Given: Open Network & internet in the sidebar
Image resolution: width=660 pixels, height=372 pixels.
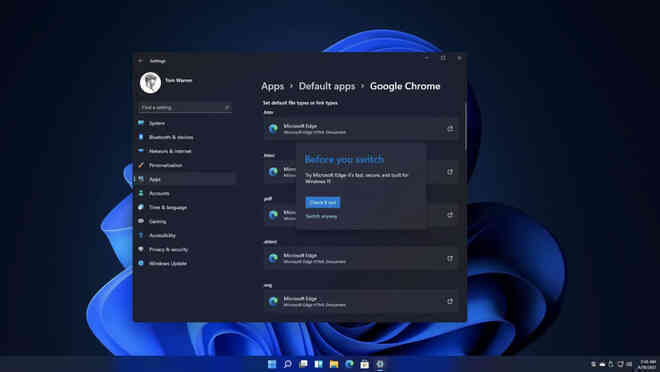Looking at the screenshot, I should (184, 151).
